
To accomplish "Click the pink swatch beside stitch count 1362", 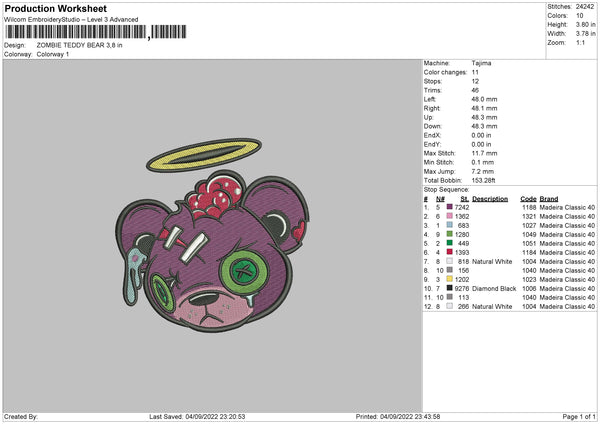I will [x=450, y=216].
